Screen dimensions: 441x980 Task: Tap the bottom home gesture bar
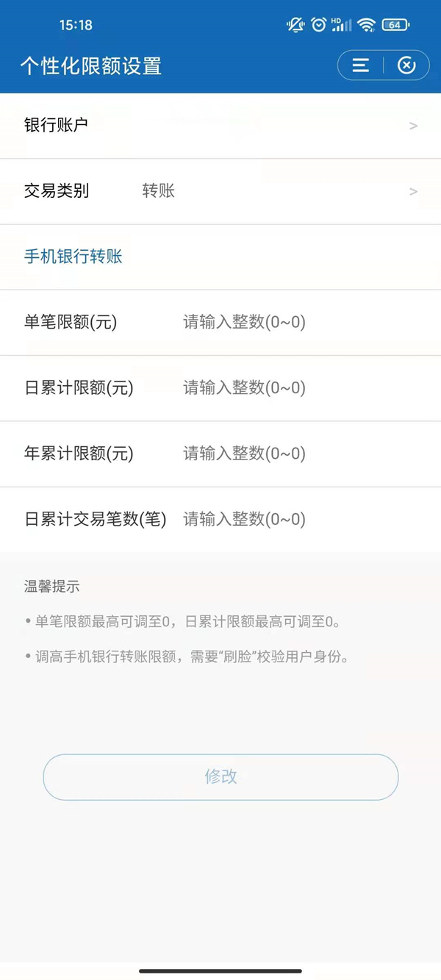click(220, 971)
